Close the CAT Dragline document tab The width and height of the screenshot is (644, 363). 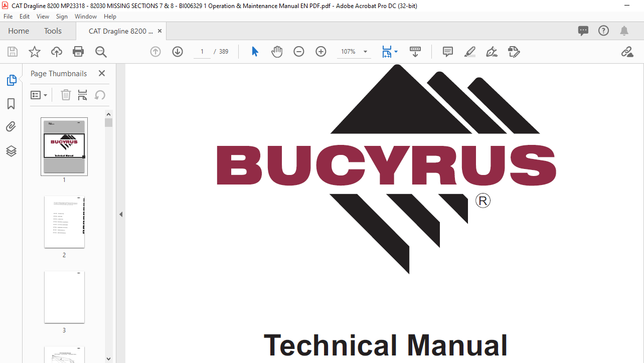159,31
